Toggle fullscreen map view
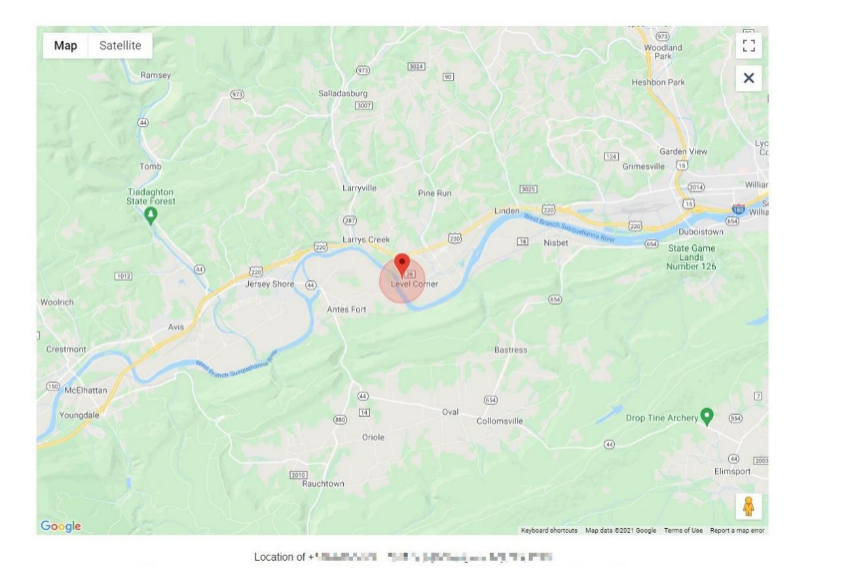Image resolution: width=850 pixels, height=568 pixels. [x=749, y=46]
